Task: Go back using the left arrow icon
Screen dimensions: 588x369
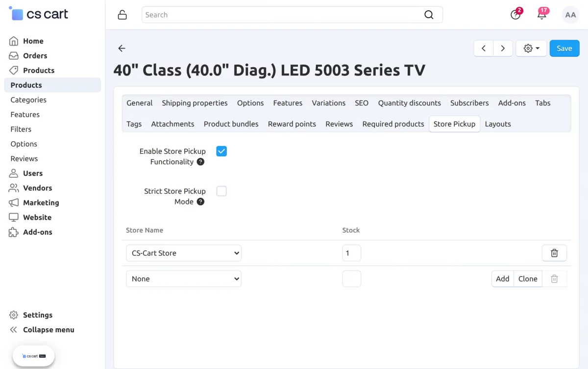Action: (x=122, y=48)
